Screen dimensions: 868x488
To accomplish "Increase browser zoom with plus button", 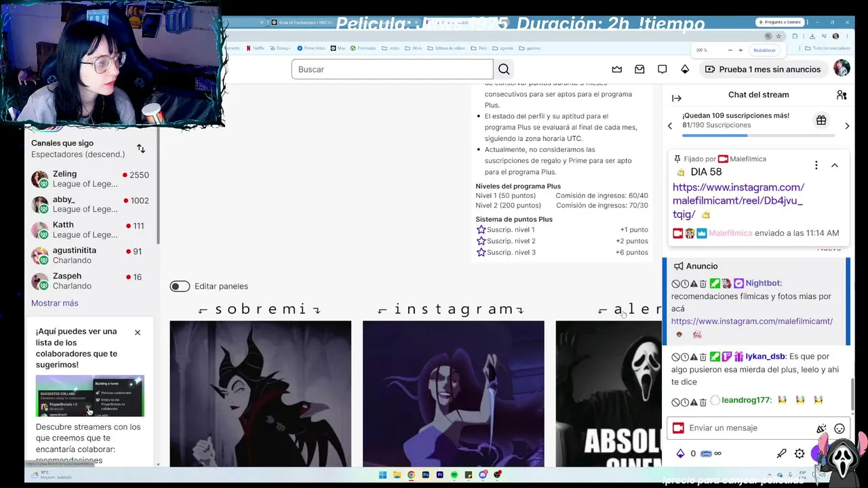I will 741,50.
